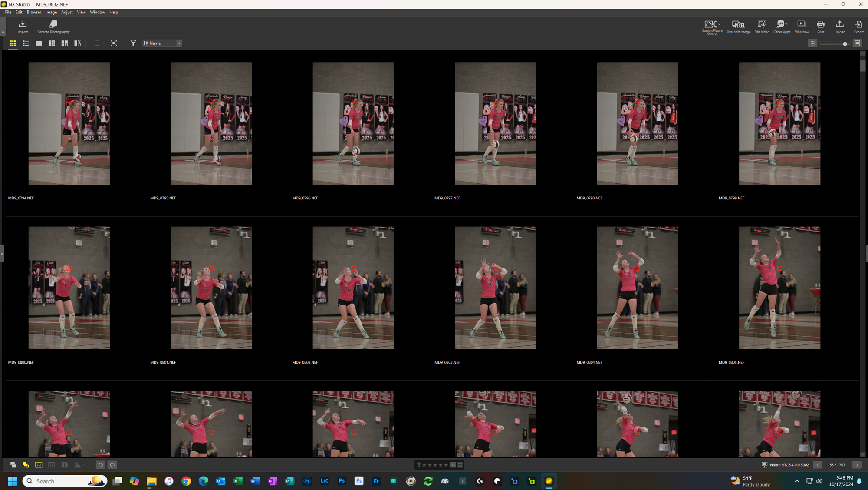Image resolution: width=868 pixels, height=490 pixels.
Task: Go to previous image arrow
Action: 818,465
